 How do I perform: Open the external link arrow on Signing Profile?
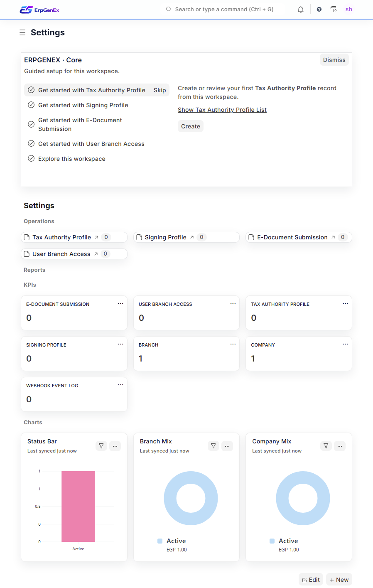(x=191, y=237)
